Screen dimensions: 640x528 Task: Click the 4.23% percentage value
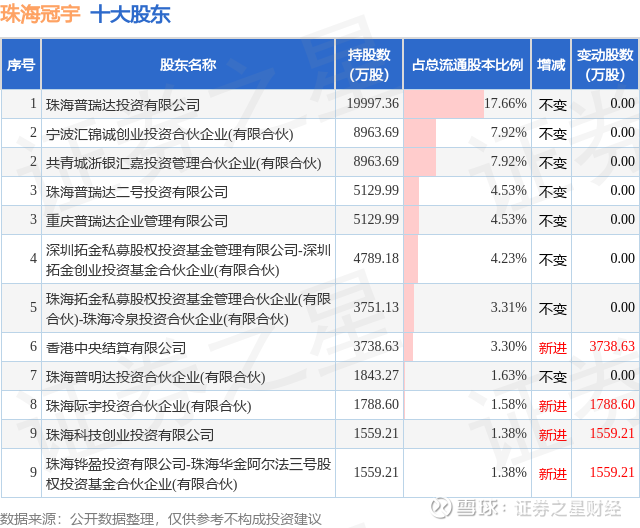pyautogui.click(x=509, y=258)
